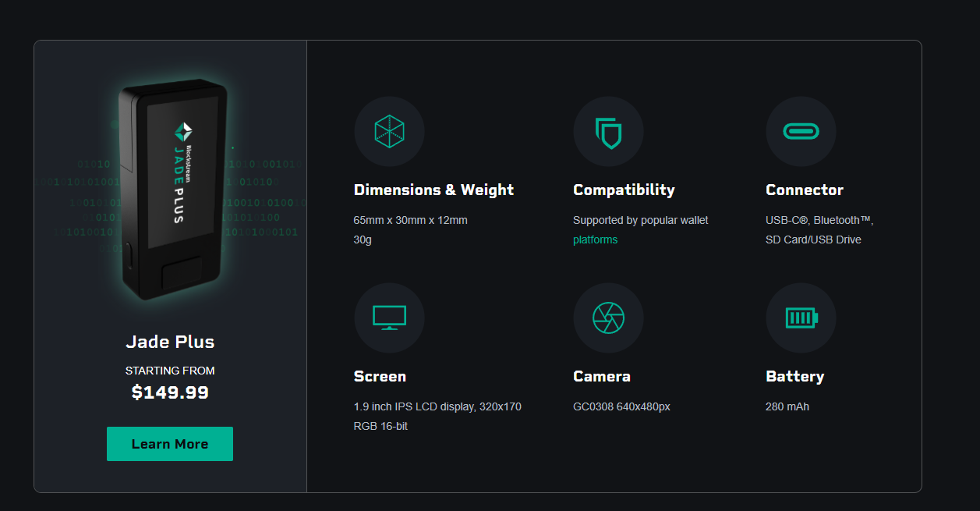
Task: Click the STARTING FROM label
Action: (x=170, y=371)
